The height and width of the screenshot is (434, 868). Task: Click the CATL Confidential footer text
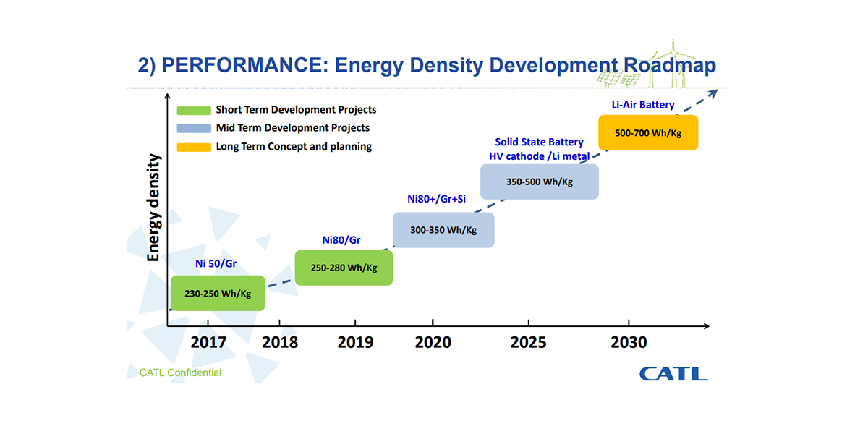click(181, 373)
